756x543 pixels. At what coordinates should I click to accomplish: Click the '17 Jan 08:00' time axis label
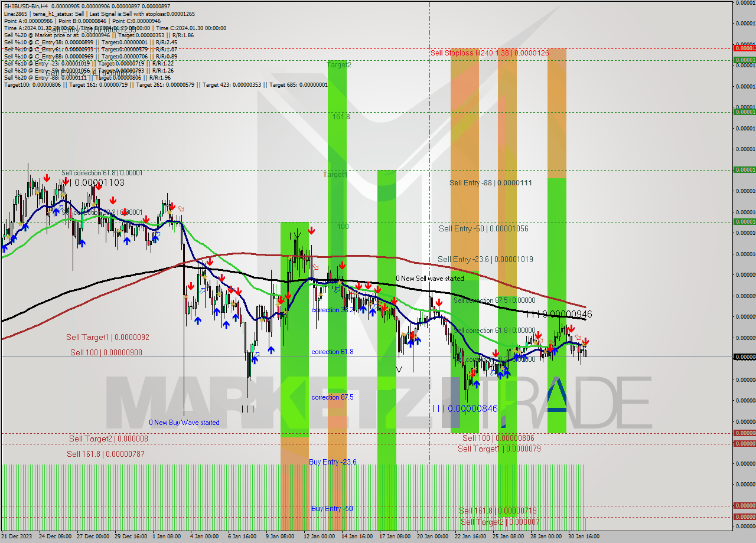tap(395, 537)
